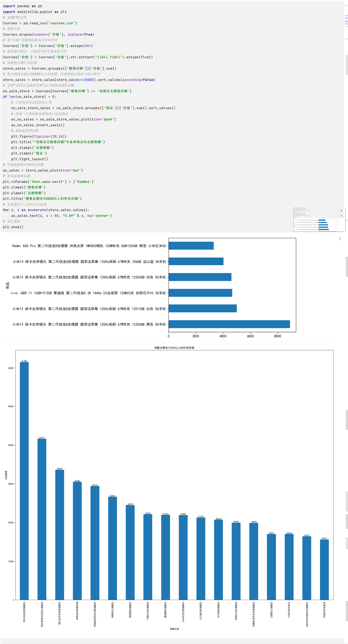Click the no_sale_store assignment line
348x644 pixels.
pos(67,91)
